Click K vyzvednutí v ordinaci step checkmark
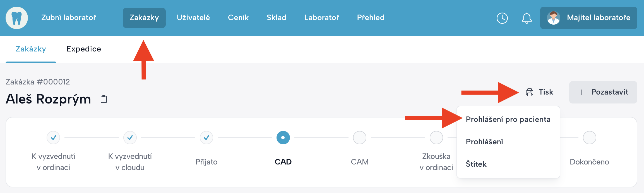644x193 pixels. 53,138
